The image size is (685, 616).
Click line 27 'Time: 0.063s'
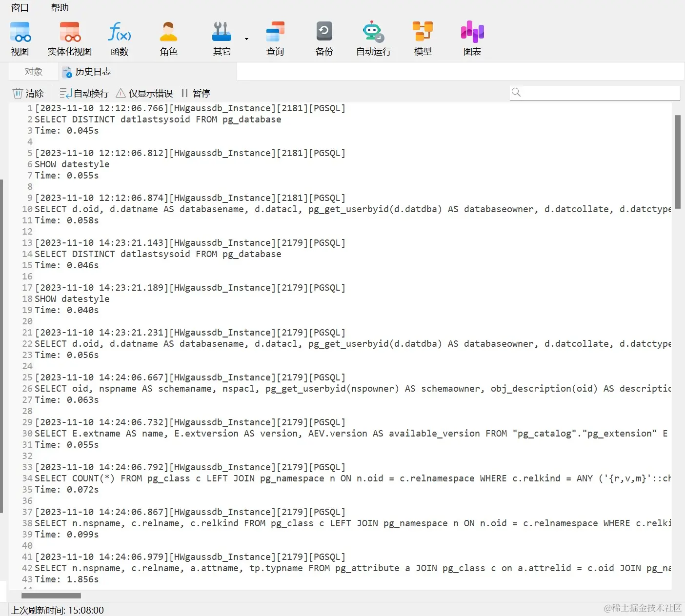click(x=67, y=400)
